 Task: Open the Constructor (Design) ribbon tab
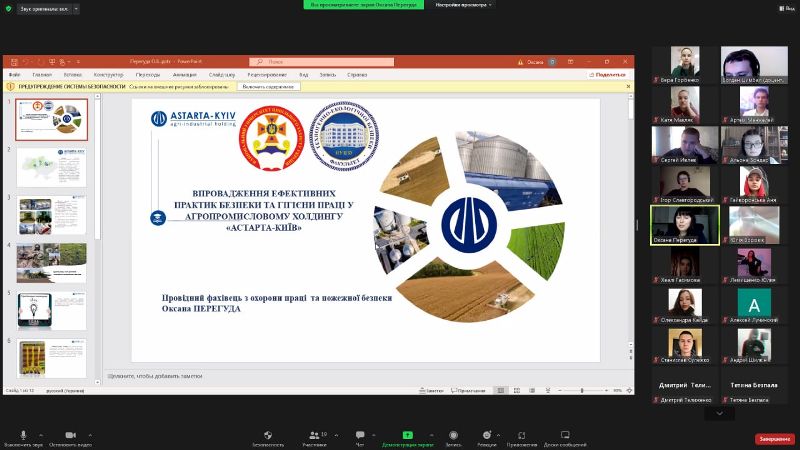(x=108, y=75)
